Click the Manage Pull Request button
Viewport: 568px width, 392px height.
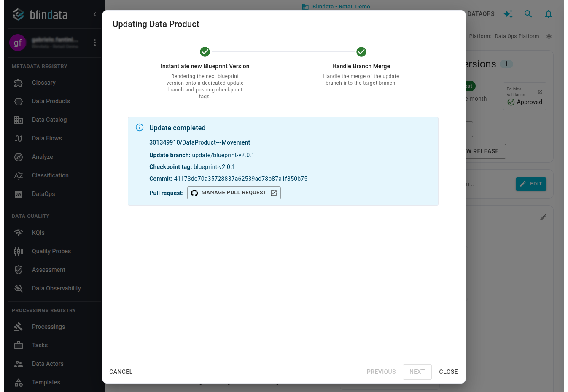234,193
